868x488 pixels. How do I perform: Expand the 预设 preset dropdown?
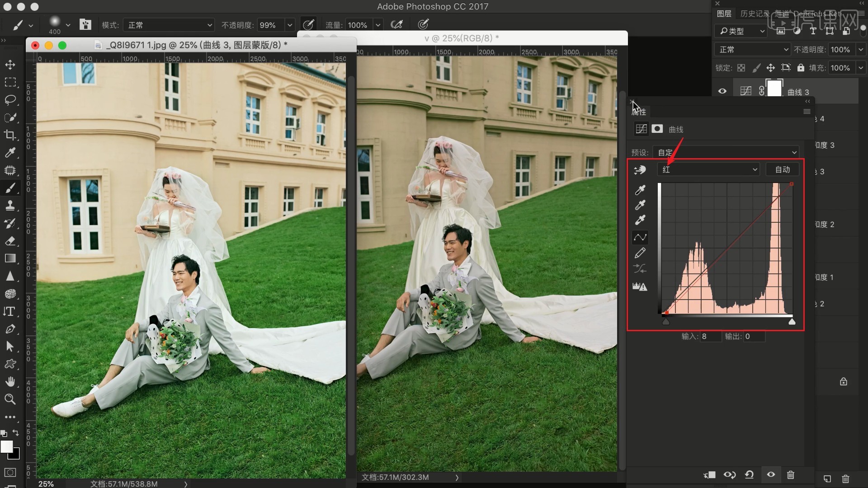point(726,153)
